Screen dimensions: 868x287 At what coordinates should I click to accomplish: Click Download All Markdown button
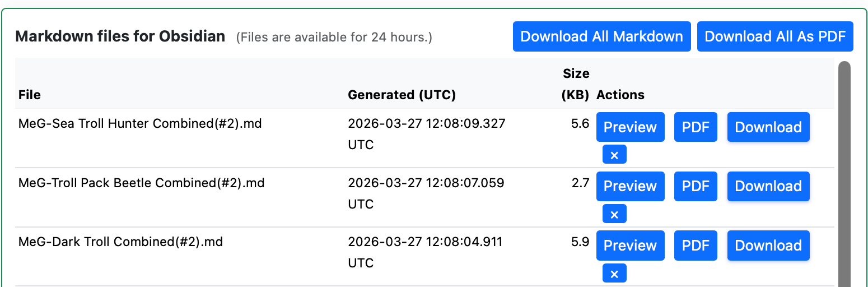(601, 36)
